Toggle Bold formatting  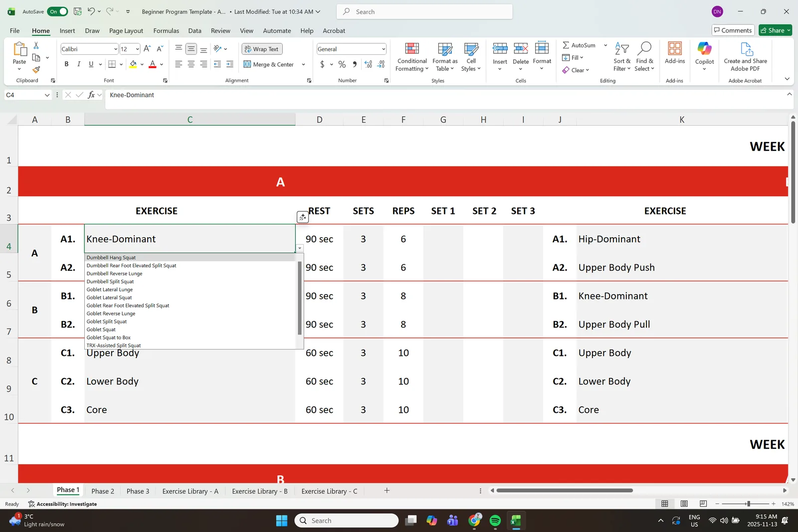(66, 64)
